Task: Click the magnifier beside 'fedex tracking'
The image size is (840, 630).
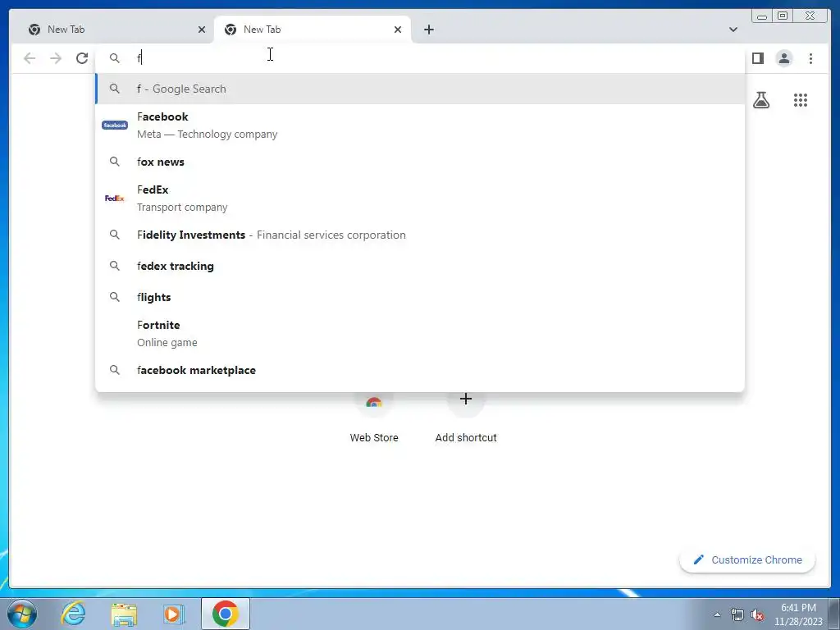Action: [x=115, y=266]
